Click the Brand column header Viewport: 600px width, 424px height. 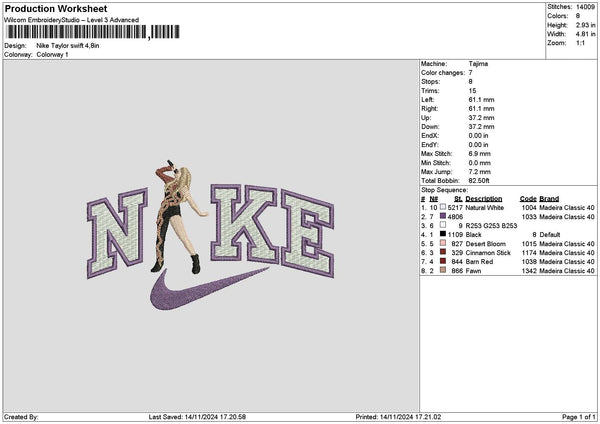coord(549,199)
